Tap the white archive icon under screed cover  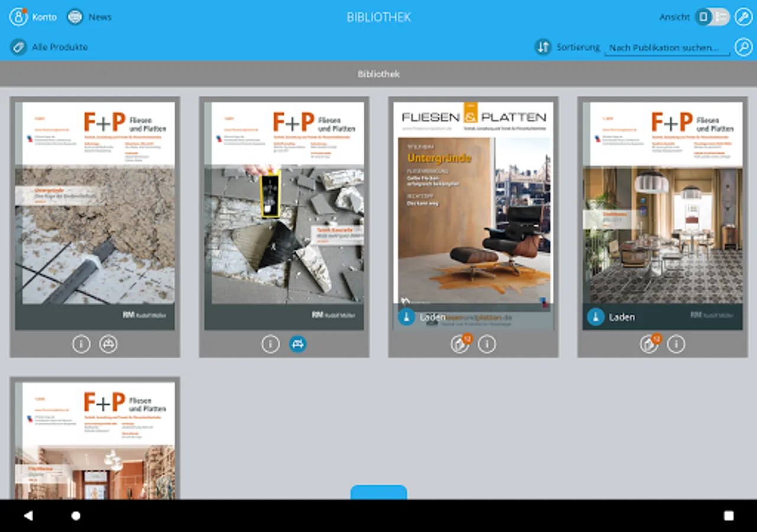[108, 344]
